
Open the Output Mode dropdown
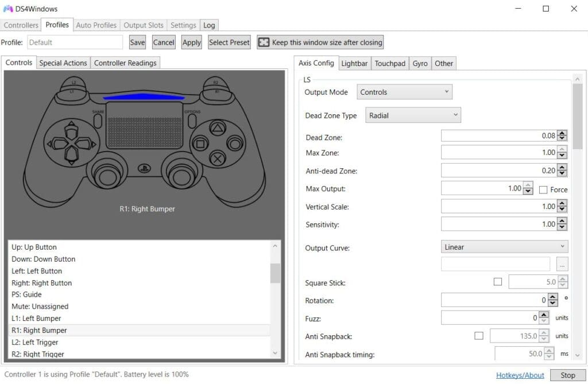tap(404, 92)
